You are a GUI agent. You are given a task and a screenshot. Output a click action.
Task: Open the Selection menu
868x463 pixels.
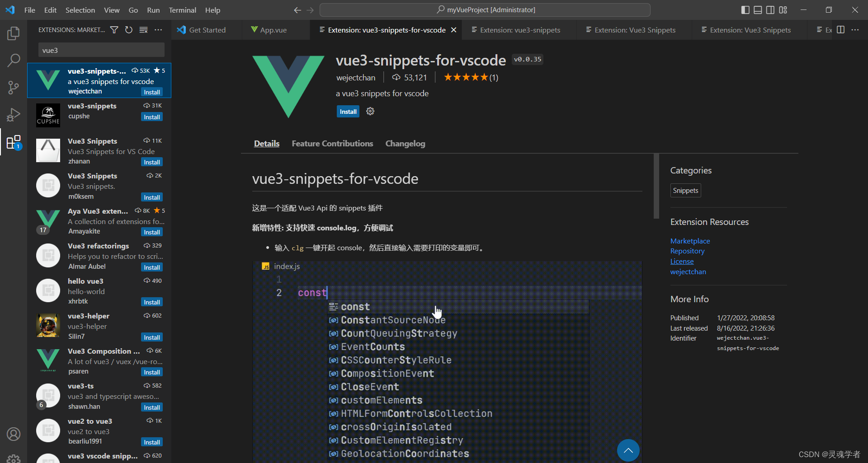coord(80,10)
